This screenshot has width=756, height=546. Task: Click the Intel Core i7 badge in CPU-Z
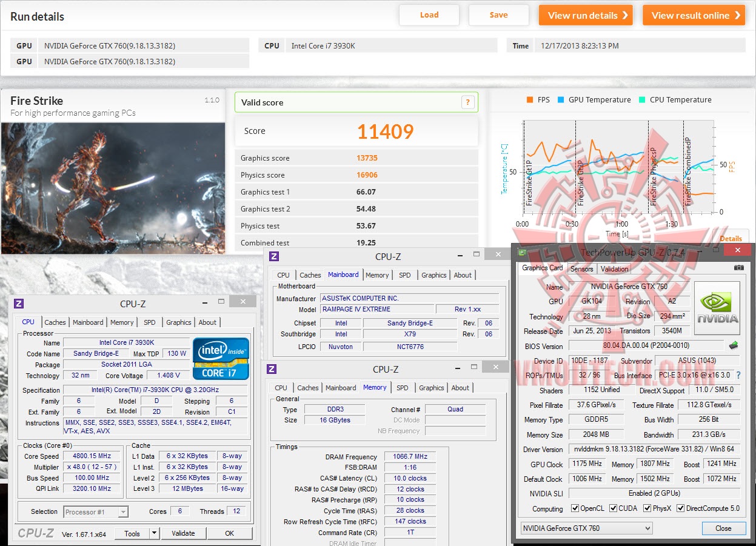pyautogui.click(x=221, y=359)
